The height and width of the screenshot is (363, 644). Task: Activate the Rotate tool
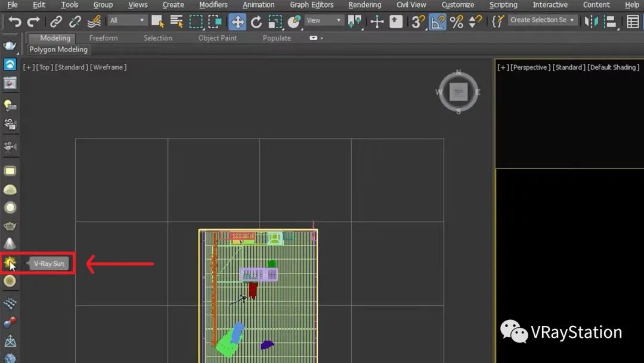point(256,22)
